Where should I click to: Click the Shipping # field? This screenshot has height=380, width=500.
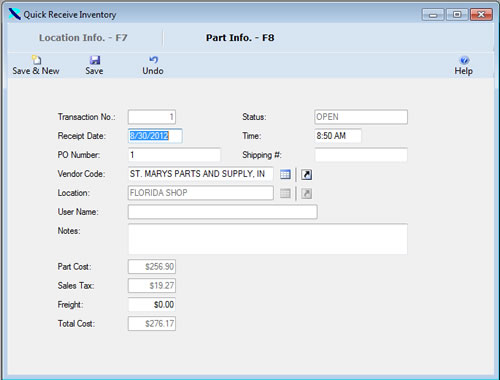pyautogui.click(x=361, y=155)
